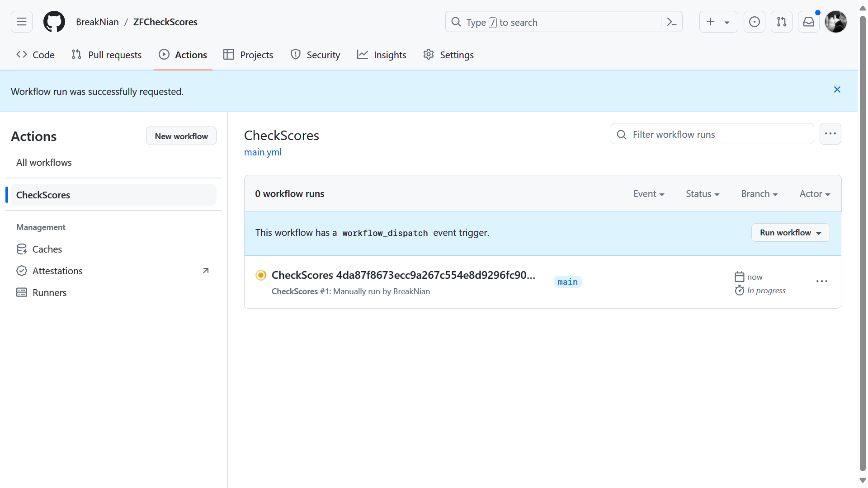This screenshot has width=868, height=488.
Task: Click the BreakNian owner link
Action: (x=97, y=22)
